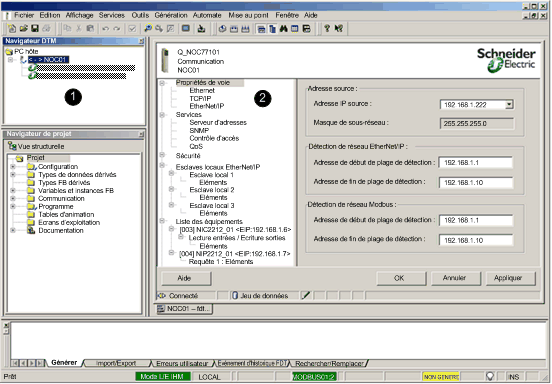This screenshot has height=384, width=552.
Task: Click the yellow question mark help icon
Action: 327,29
